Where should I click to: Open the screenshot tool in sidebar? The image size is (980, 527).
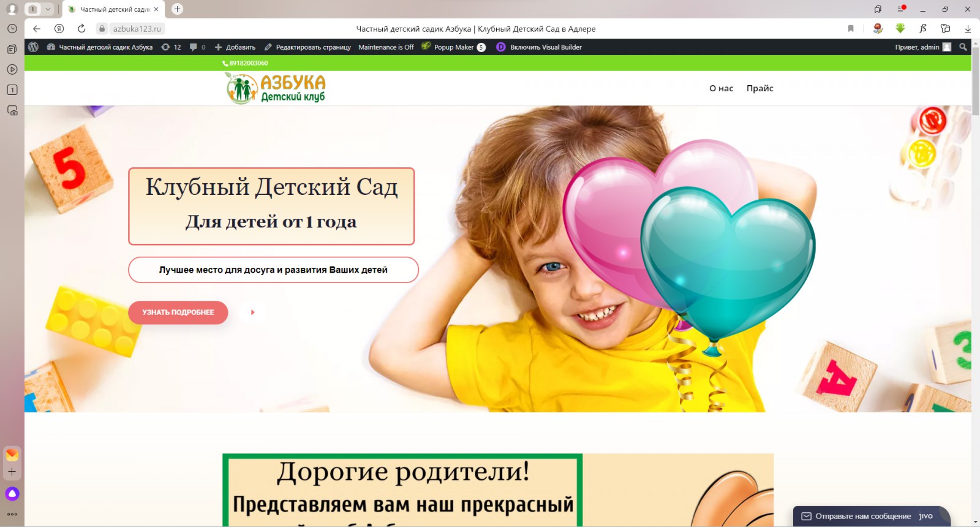tap(12, 110)
